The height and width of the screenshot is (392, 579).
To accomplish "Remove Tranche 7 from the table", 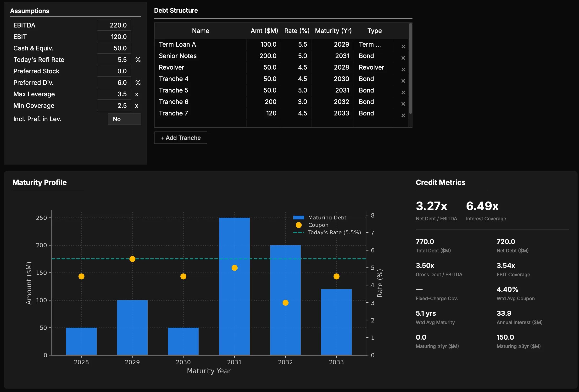I will click(403, 115).
